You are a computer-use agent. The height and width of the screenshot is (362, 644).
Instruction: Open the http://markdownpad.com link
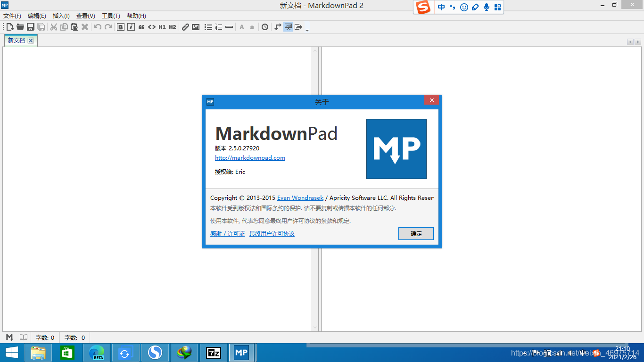[250, 158]
